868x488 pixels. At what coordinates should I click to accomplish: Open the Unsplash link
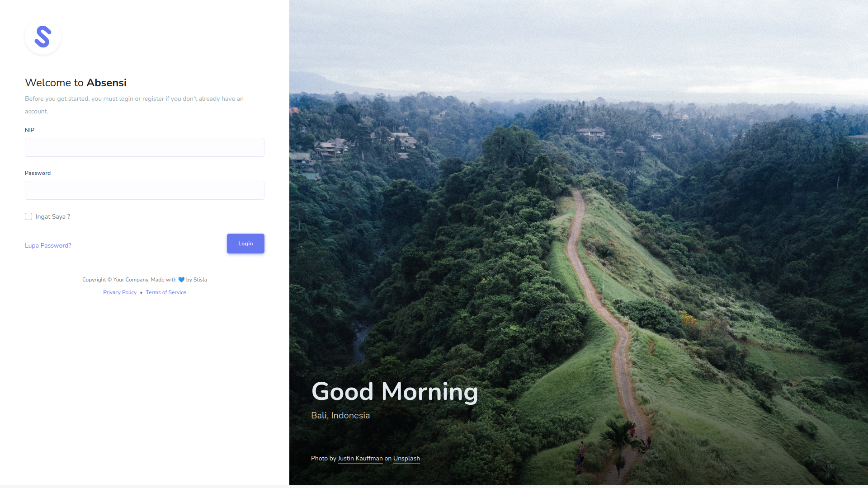coord(406,458)
